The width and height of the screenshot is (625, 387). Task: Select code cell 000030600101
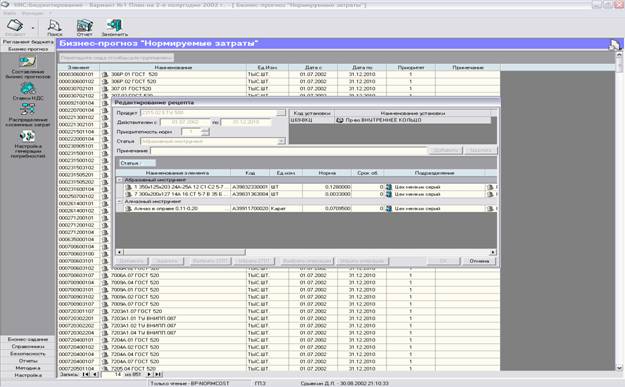point(79,75)
